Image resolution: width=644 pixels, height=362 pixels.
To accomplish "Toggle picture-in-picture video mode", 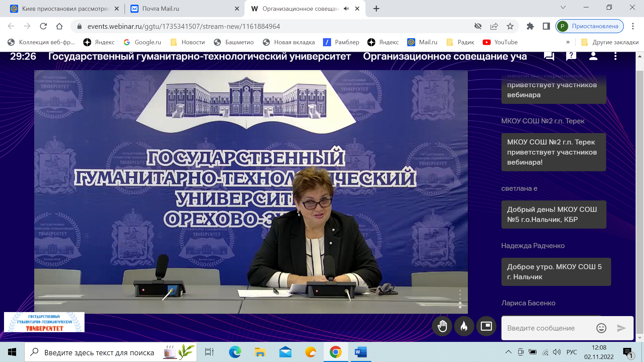I will pos(486,326).
